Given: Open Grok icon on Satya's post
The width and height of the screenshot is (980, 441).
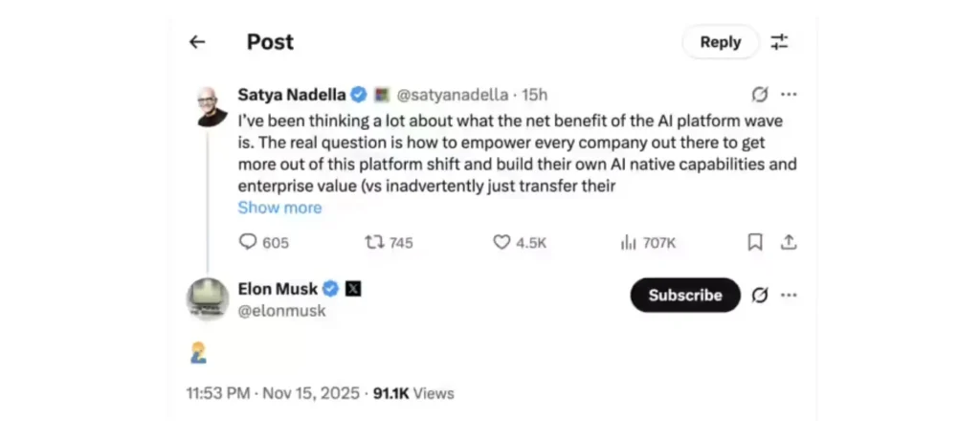Looking at the screenshot, I should tap(760, 95).
